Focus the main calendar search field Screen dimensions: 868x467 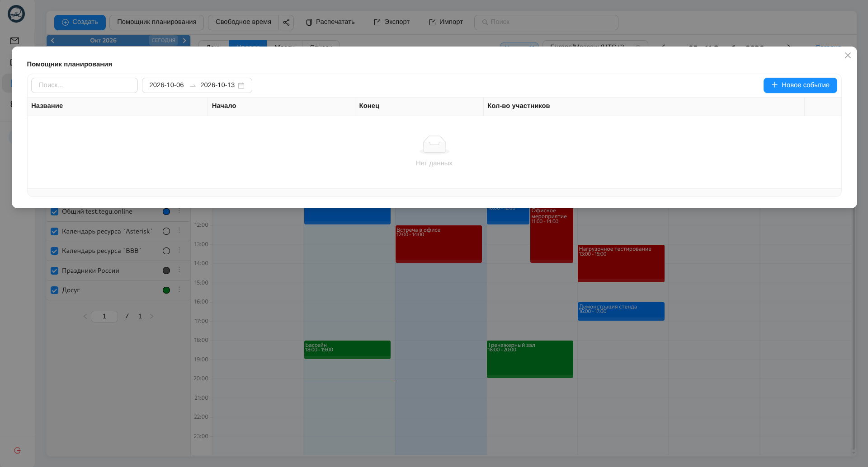click(x=546, y=22)
